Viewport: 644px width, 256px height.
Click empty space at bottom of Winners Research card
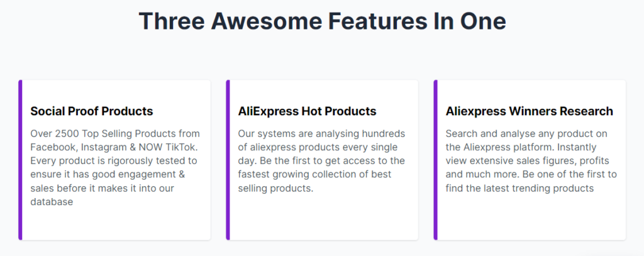(x=531, y=218)
